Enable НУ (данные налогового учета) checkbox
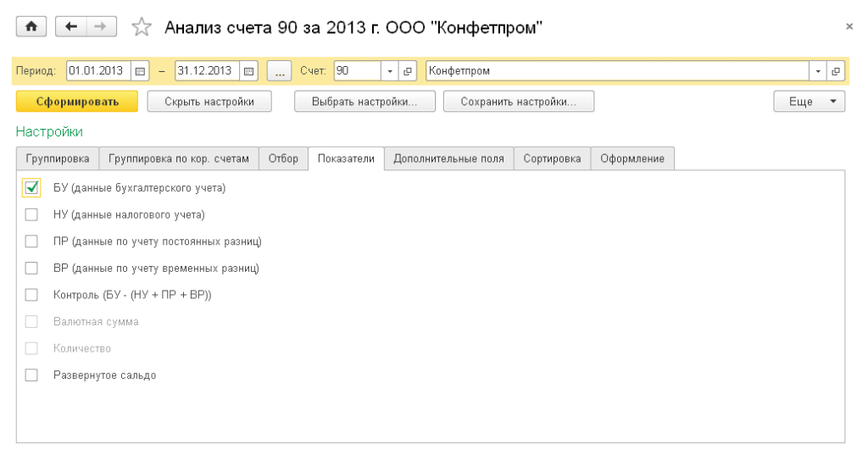 click(32, 214)
